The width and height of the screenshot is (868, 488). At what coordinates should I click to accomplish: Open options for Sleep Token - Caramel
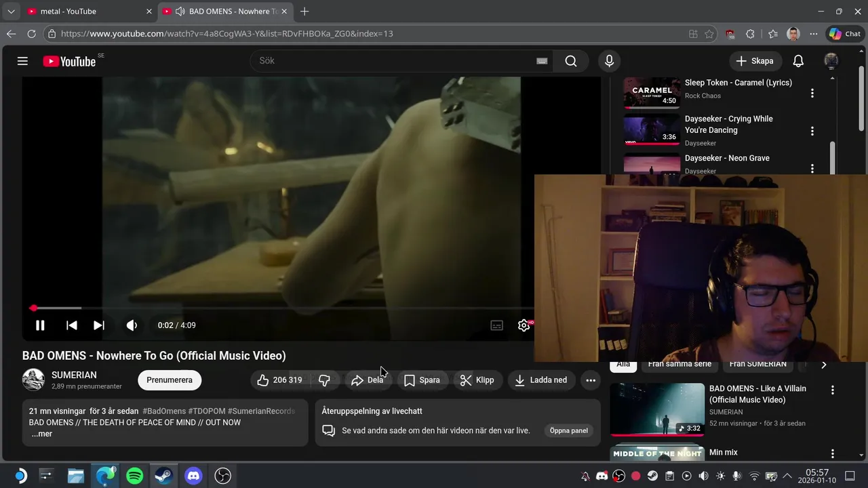[812, 93]
